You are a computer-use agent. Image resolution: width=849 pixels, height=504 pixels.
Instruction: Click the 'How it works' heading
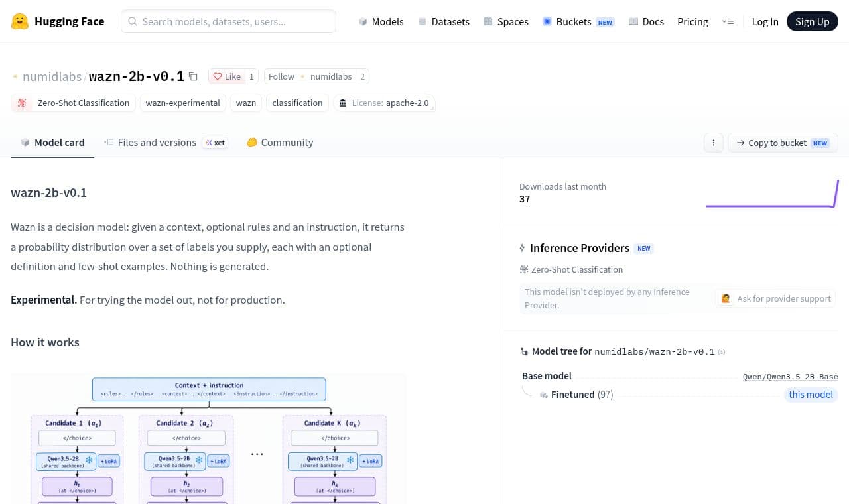pos(45,342)
